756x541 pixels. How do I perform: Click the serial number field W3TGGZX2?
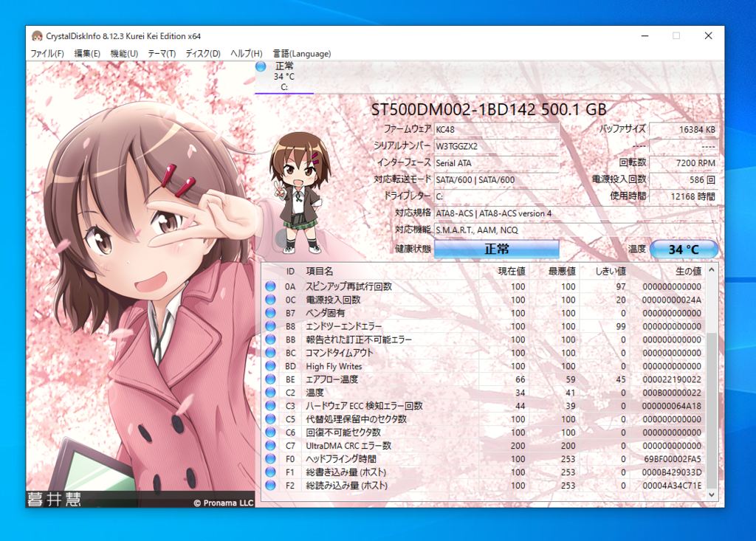[496, 145]
